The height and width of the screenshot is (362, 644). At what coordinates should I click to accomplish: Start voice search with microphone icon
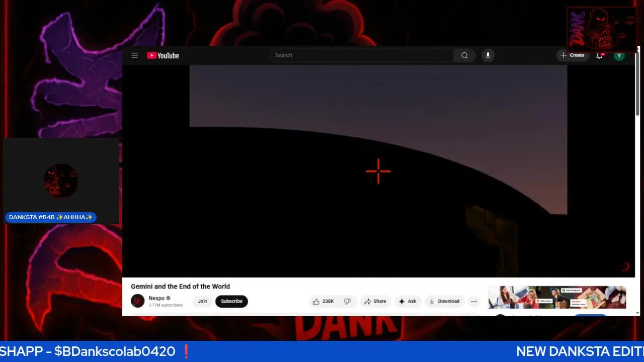click(488, 55)
